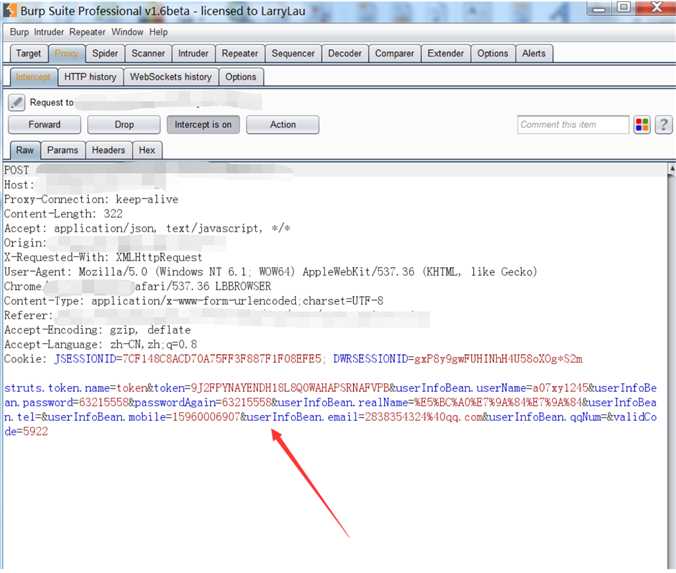Click the Burp Suite logo in title bar

[9, 10]
